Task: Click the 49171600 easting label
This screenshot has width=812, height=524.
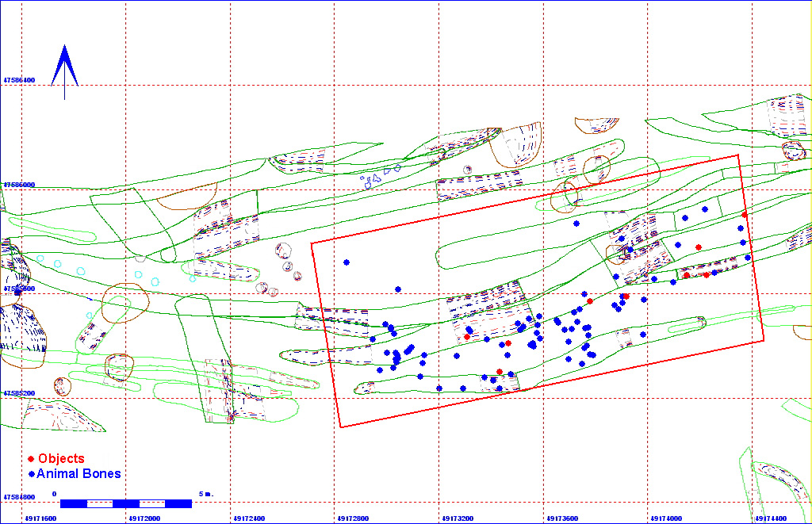Action: click(x=40, y=518)
